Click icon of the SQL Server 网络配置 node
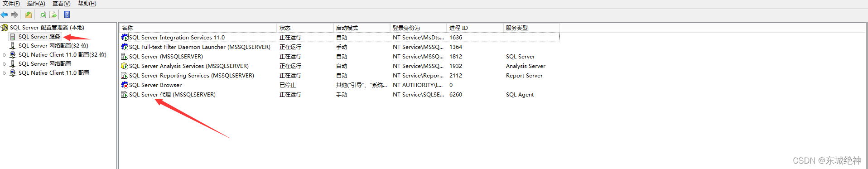868x169 pixels. click(13, 64)
